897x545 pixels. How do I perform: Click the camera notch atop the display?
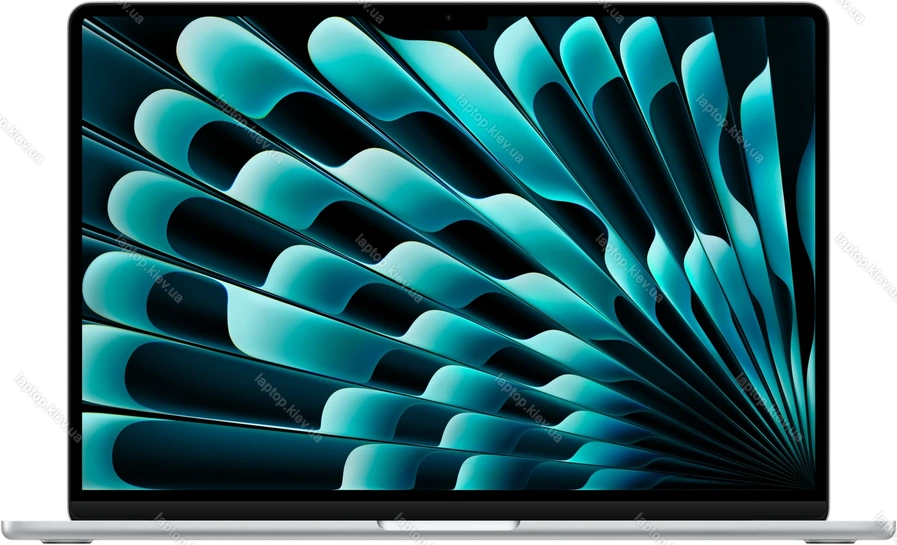point(448,19)
